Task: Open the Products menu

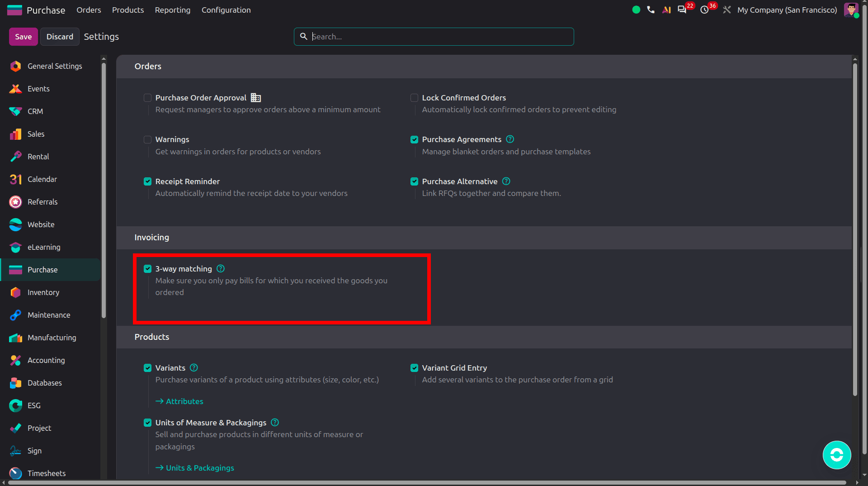Action: click(128, 10)
